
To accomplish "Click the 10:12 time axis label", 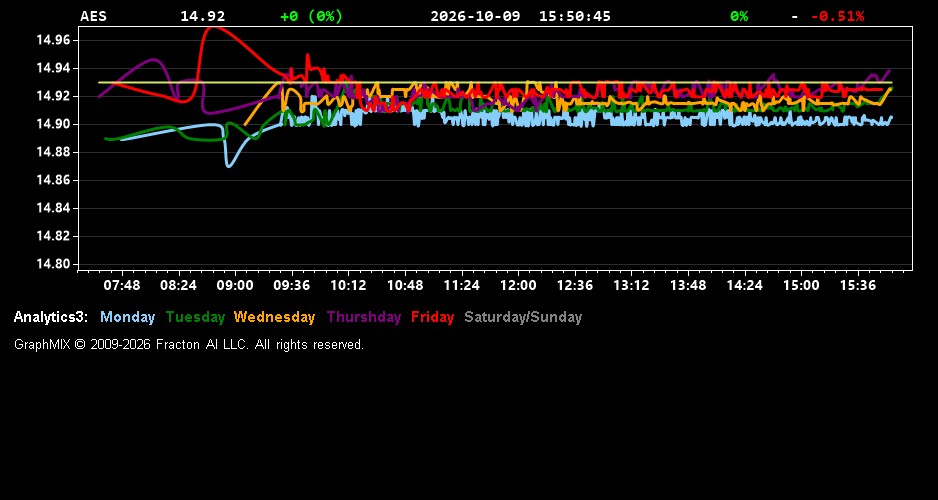I will pos(348,286).
